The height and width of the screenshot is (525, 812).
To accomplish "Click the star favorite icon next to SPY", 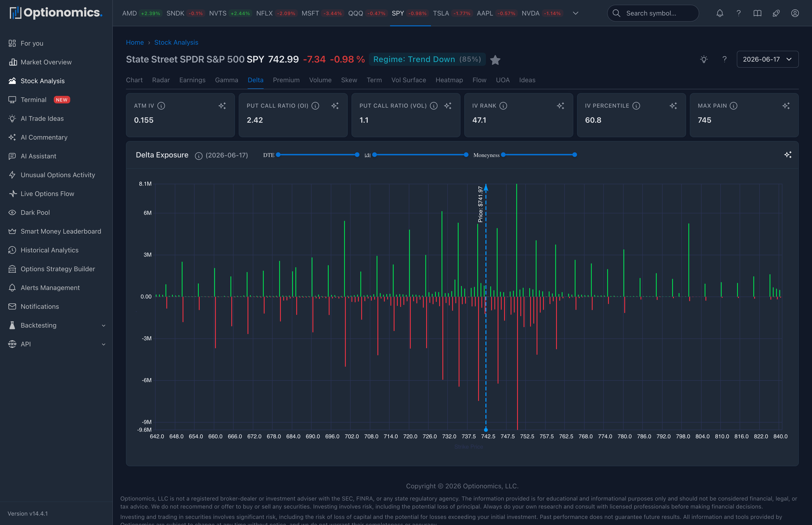I will pos(495,60).
